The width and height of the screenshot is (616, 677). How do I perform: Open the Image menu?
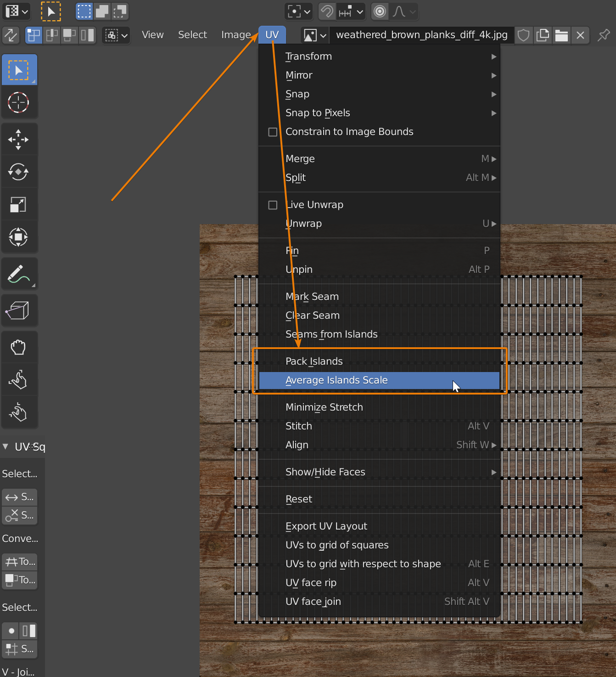[236, 35]
